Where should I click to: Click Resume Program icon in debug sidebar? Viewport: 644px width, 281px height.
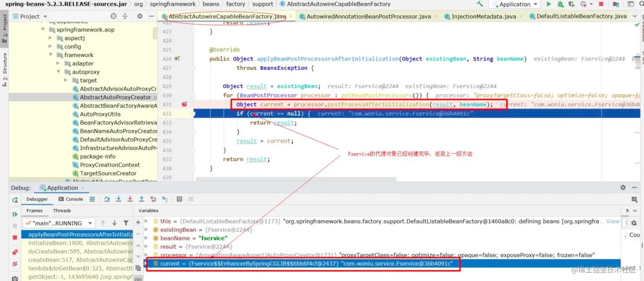pos(15,214)
